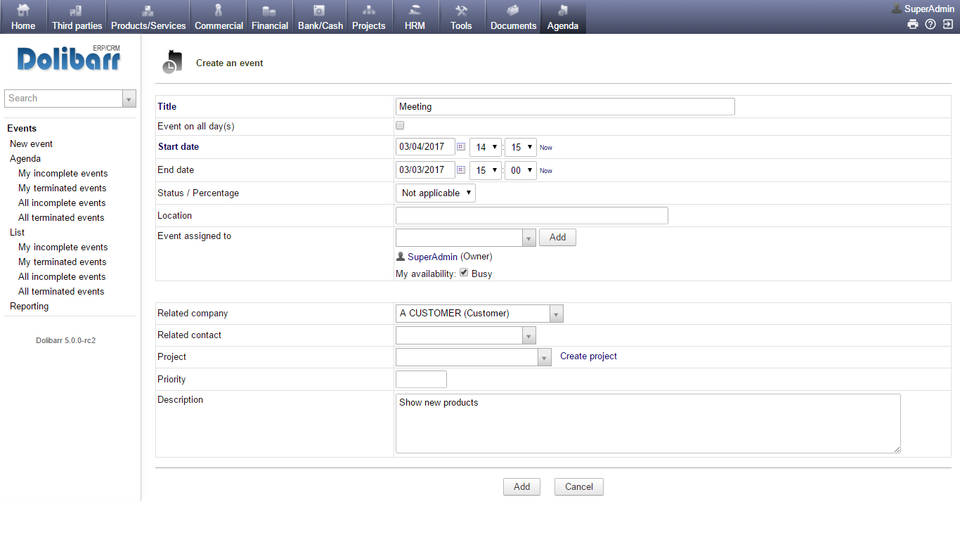Open the online help icon
This screenshot has height=540, width=960.
click(x=930, y=24)
